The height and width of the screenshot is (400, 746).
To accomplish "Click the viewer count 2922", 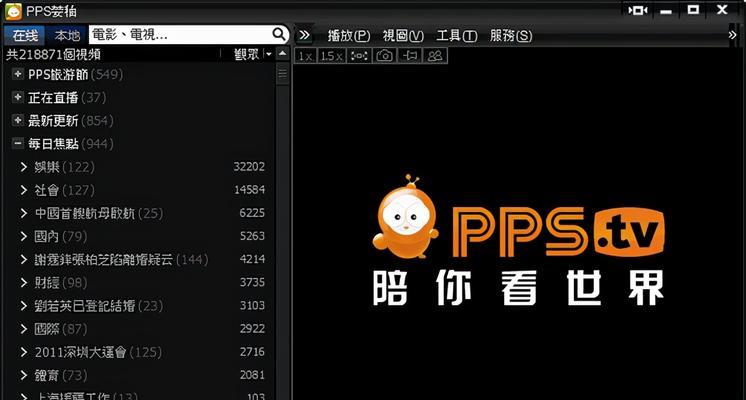I will click(252, 329).
